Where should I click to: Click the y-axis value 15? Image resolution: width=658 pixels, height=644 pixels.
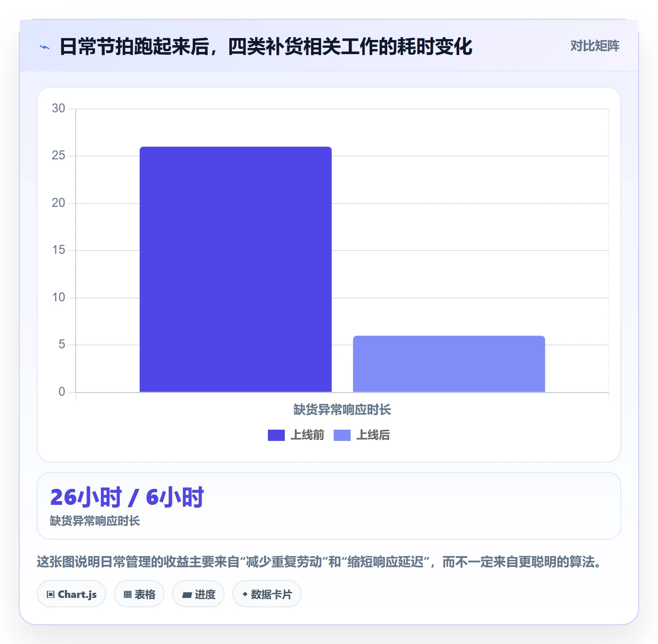pos(58,250)
